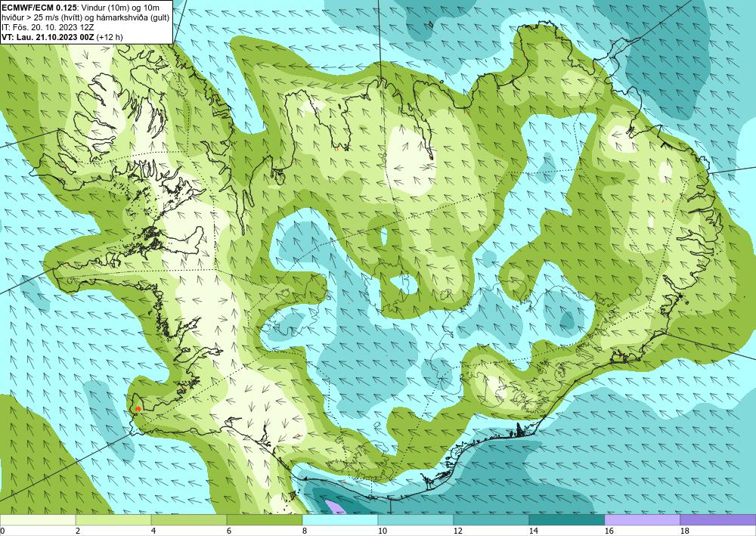Click the 6–8 m/s dark green legend swatch

tap(264, 519)
